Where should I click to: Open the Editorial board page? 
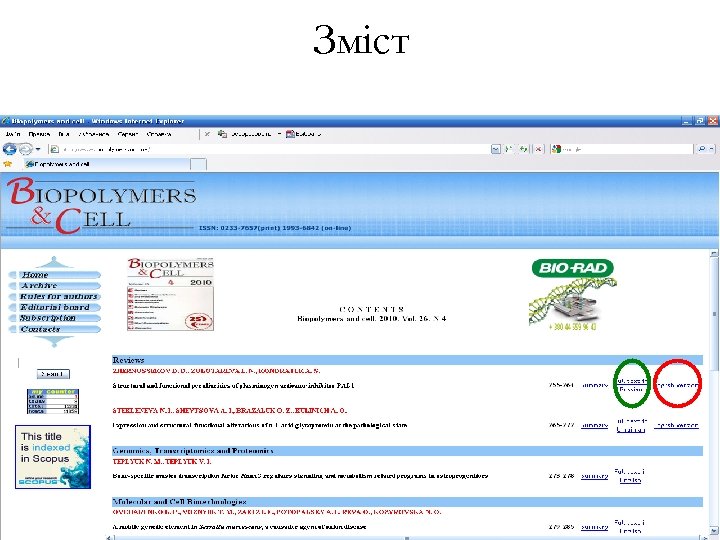point(54,307)
